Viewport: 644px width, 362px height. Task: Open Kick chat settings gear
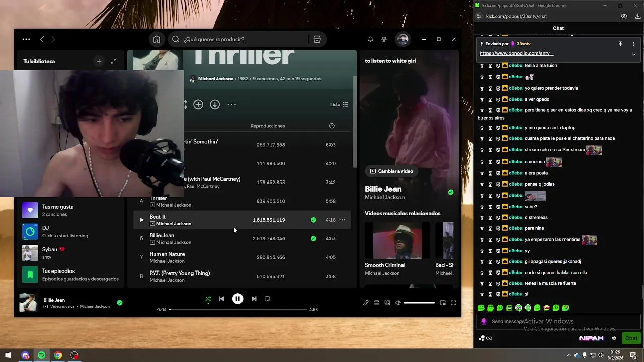[614, 338]
